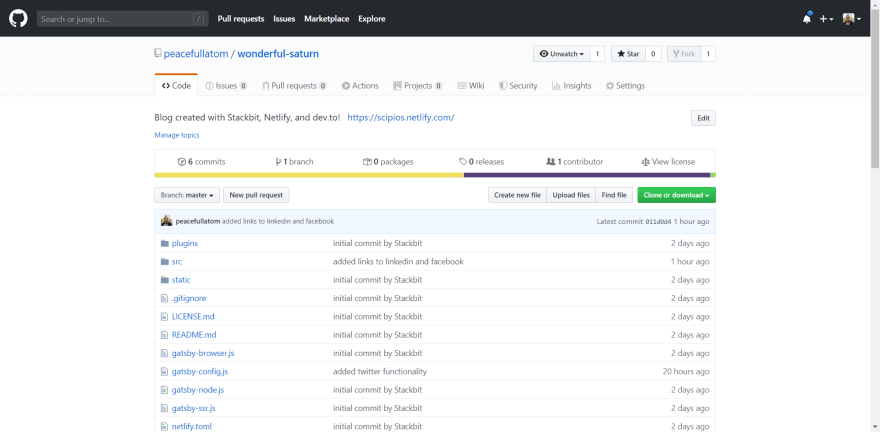Viewport: 880px width, 432px height.
Task: Open the notifications bell
Action: 807,18
